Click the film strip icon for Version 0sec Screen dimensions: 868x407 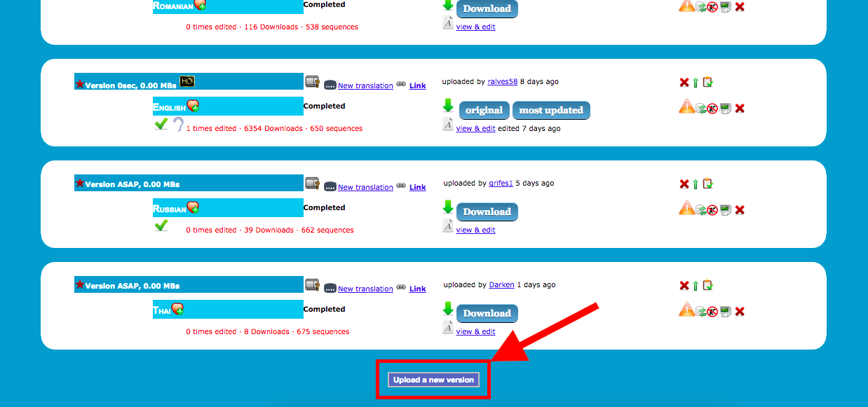click(313, 82)
